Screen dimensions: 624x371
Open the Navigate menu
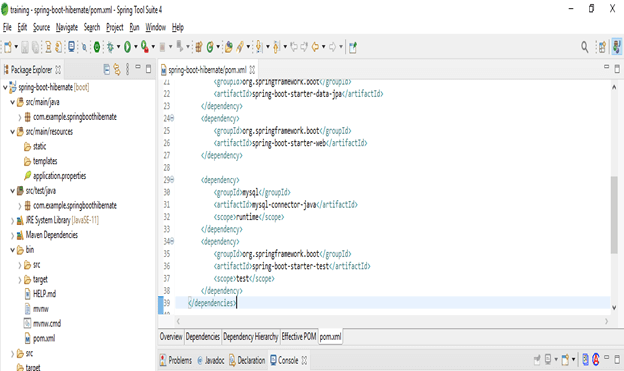pos(67,27)
